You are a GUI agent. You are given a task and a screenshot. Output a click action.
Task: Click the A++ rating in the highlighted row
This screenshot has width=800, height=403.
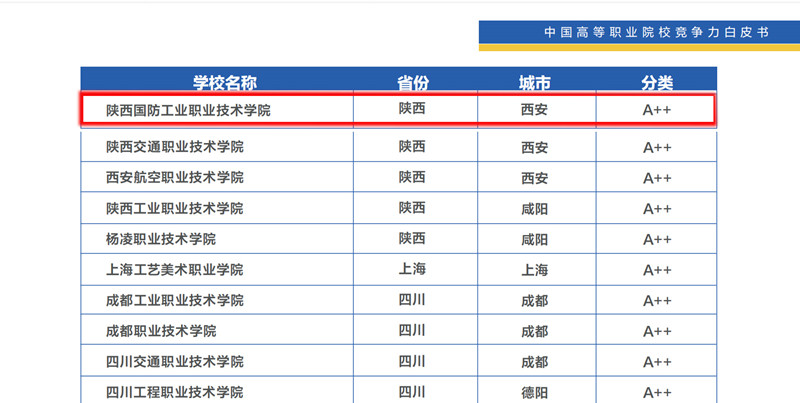[x=657, y=110]
